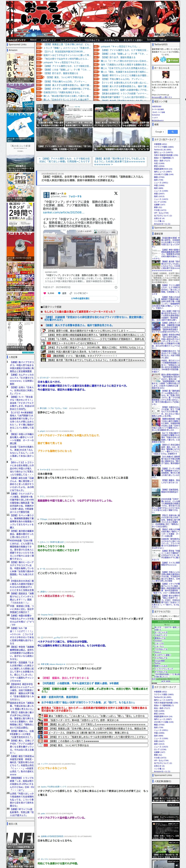This screenshot has width=186, height=868.
Task: Open livedoor in the access ranking table
Action: (159, 641)
